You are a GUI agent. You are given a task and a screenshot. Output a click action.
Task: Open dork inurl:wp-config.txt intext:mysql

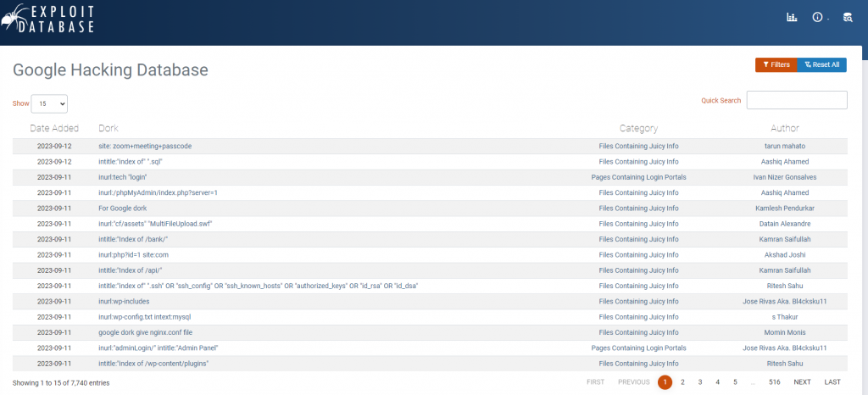coord(144,317)
